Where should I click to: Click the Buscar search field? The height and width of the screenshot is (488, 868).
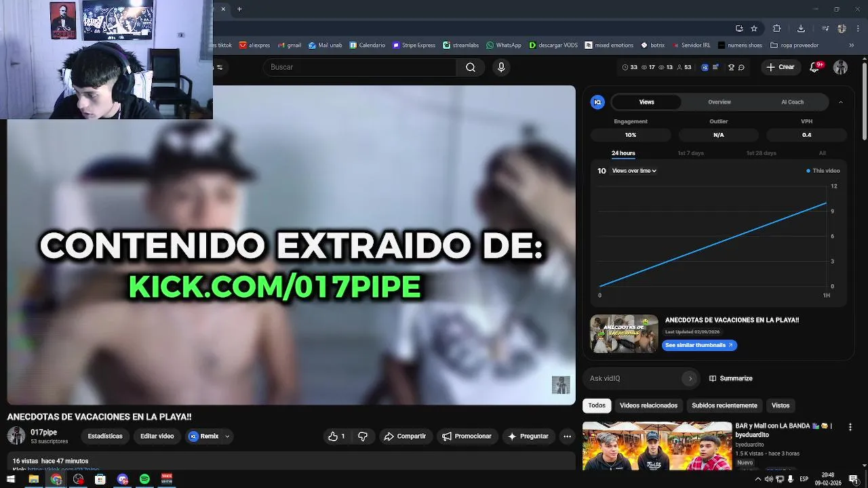[359, 67]
